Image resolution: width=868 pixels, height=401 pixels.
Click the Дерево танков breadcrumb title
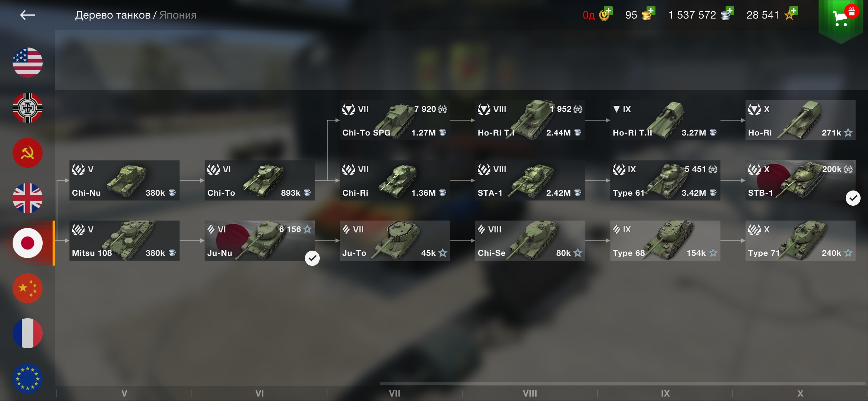coord(113,15)
